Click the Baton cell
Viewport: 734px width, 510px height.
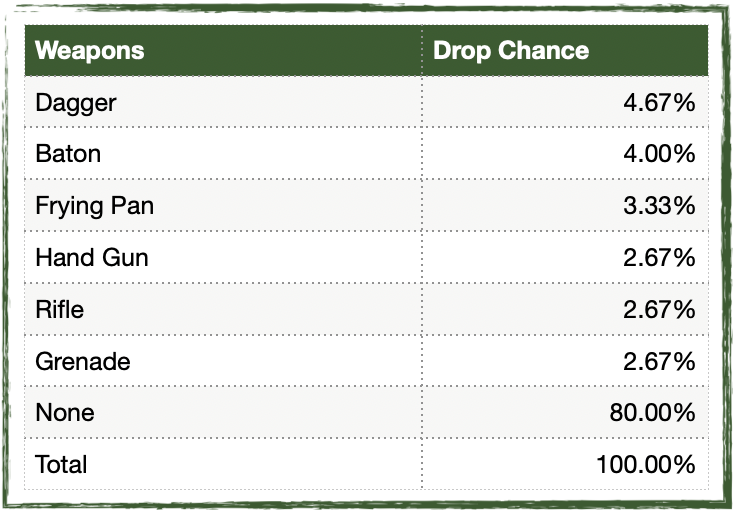point(223,153)
